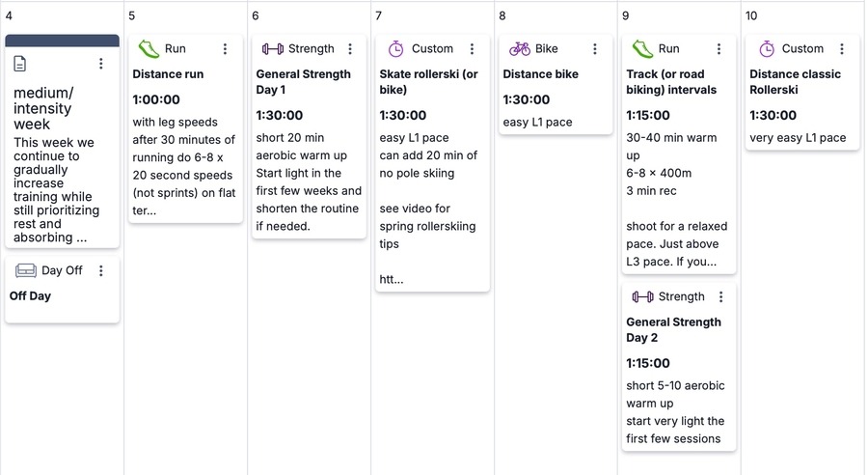
Task: Click the shoe icon on Track intervals card
Action: pos(642,49)
